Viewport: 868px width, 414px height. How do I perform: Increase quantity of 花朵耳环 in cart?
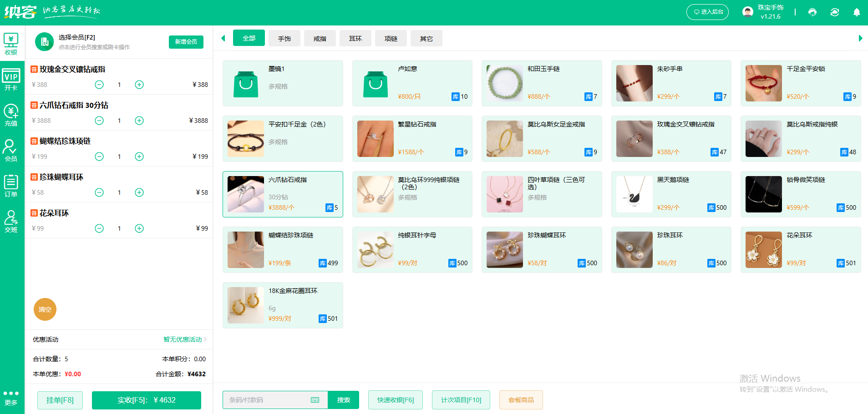point(139,228)
